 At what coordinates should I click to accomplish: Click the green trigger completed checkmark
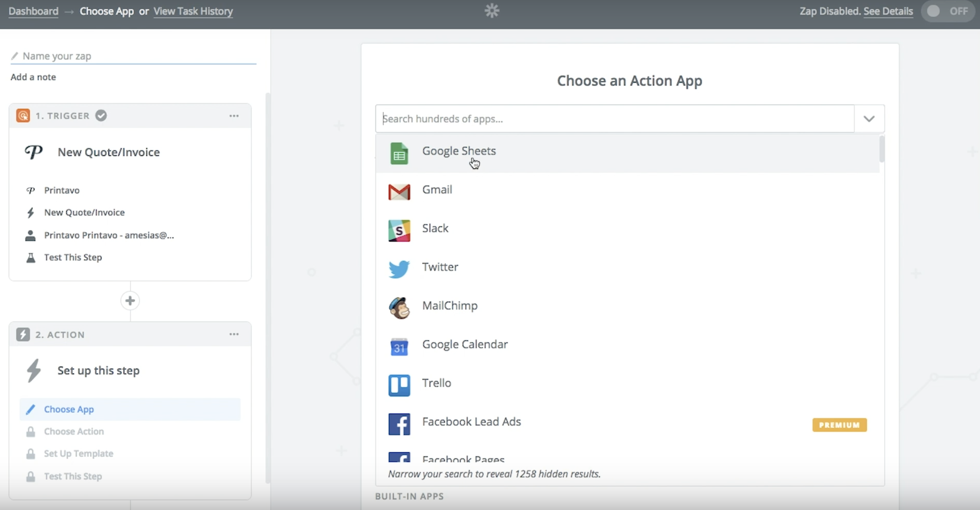click(101, 115)
